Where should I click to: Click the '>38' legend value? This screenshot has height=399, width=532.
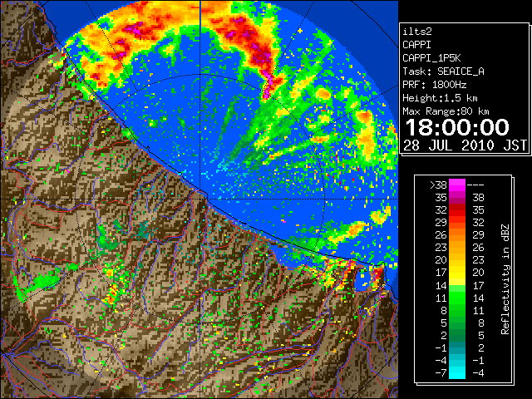pyautogui.click(x=438, y=185)
